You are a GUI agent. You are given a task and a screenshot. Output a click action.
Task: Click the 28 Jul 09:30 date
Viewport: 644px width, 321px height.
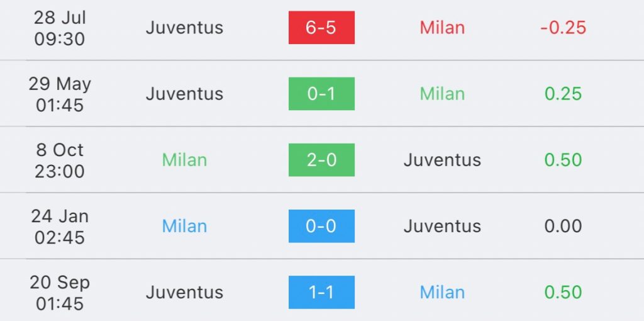coord(60,28)
